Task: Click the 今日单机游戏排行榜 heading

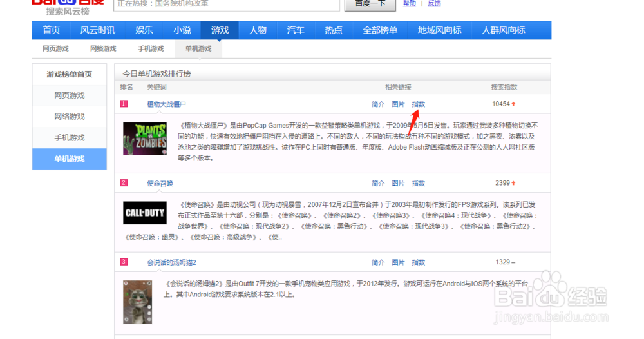Action: tap(156, 74)
